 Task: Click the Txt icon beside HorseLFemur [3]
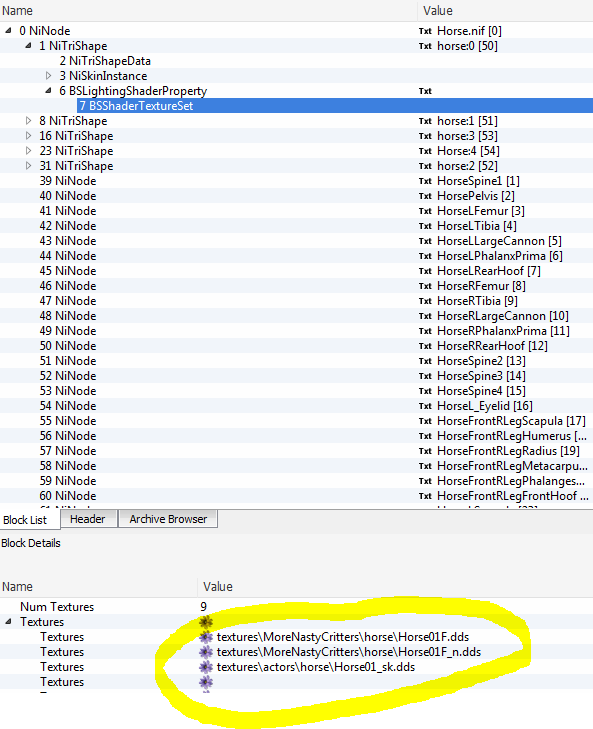[425, 211]
